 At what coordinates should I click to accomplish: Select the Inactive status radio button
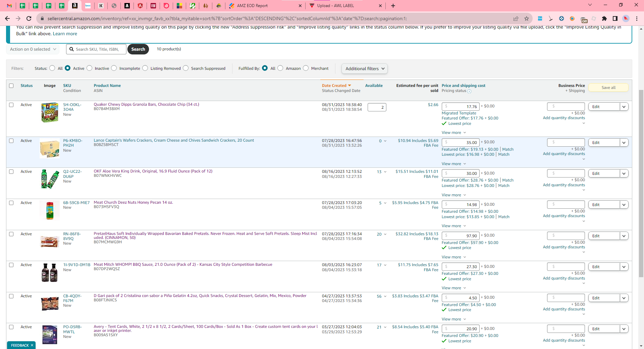[x=90, y=68]
